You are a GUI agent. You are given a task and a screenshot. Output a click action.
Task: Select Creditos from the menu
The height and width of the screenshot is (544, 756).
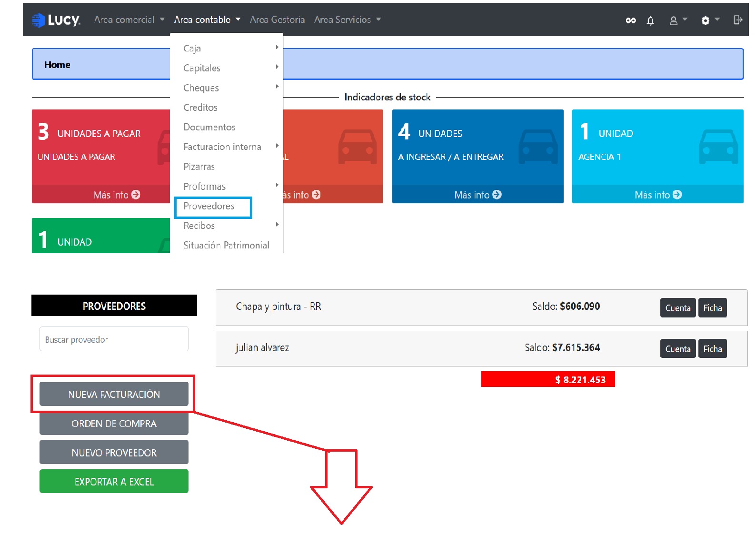pos(200,108)
